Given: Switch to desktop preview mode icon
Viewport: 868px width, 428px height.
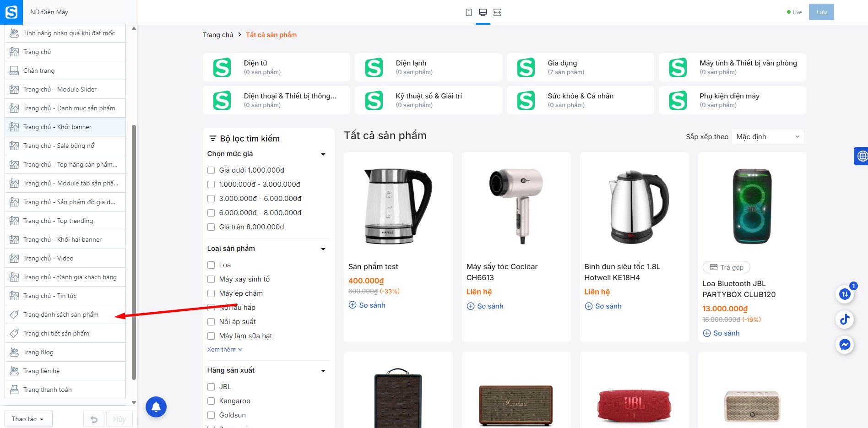Looking at the screenshot, I should pyautogui.click(x=483, y=12).
